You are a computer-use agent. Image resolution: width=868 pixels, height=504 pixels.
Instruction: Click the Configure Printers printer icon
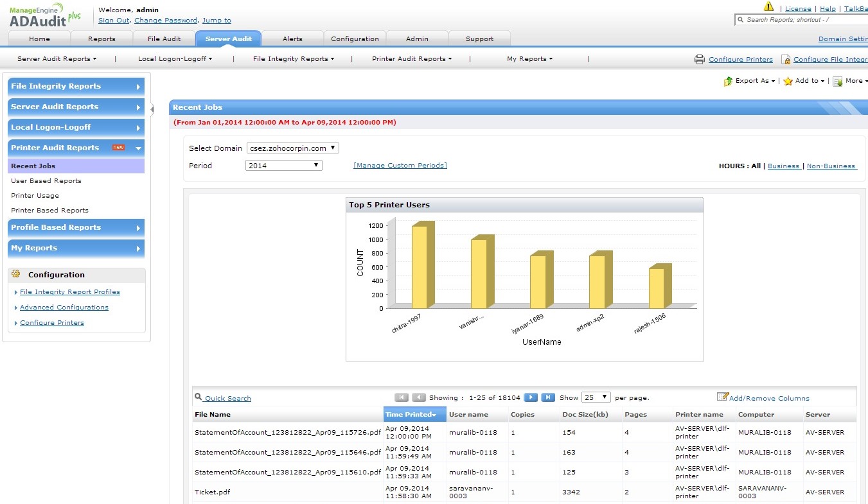[x=699, y=60]
